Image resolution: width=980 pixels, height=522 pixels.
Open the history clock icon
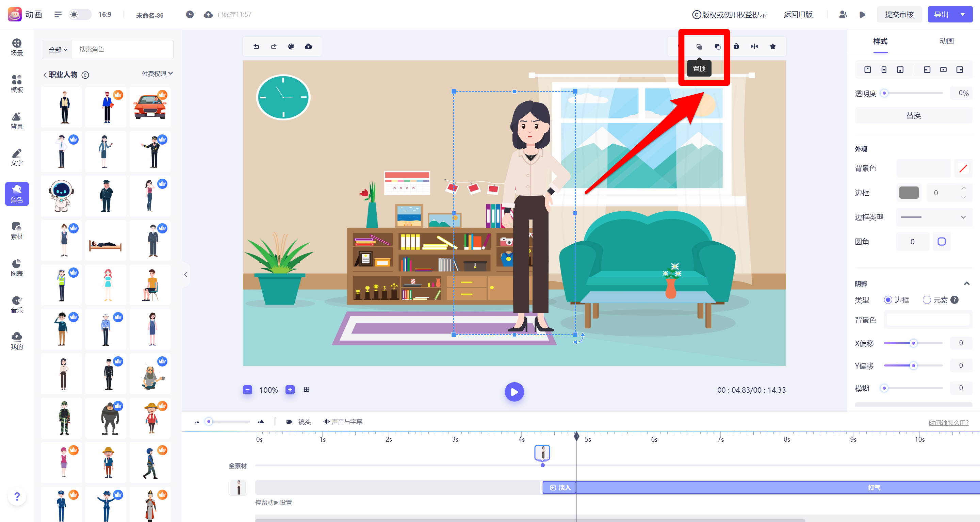(190, 14)
